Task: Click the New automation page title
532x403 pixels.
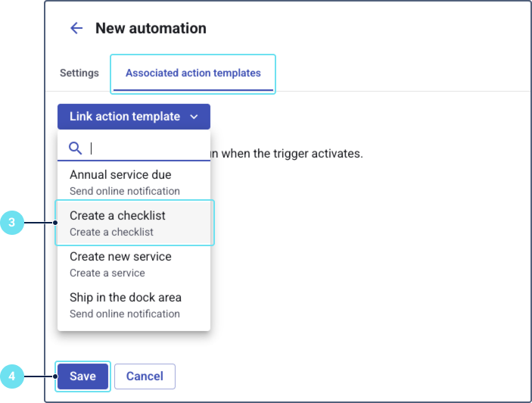Action: 151,29
